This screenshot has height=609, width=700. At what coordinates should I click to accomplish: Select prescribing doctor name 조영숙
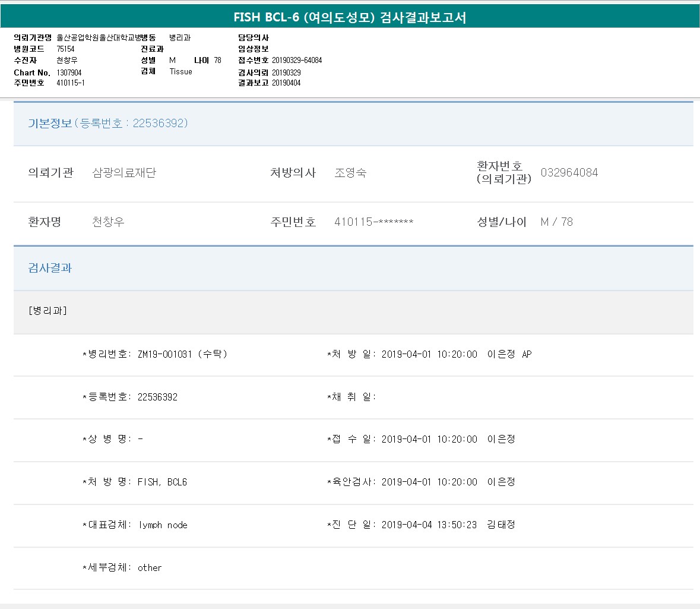pyautogui.click(x=350, y=173)
